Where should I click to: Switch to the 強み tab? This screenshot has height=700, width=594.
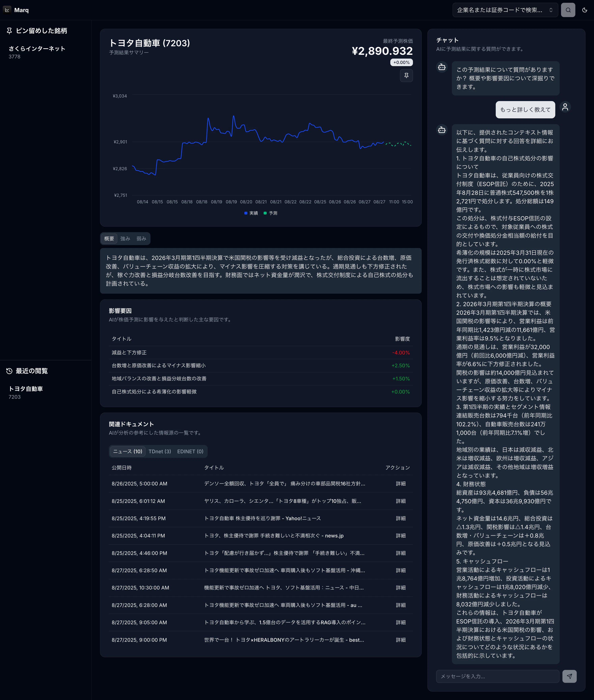125,238
